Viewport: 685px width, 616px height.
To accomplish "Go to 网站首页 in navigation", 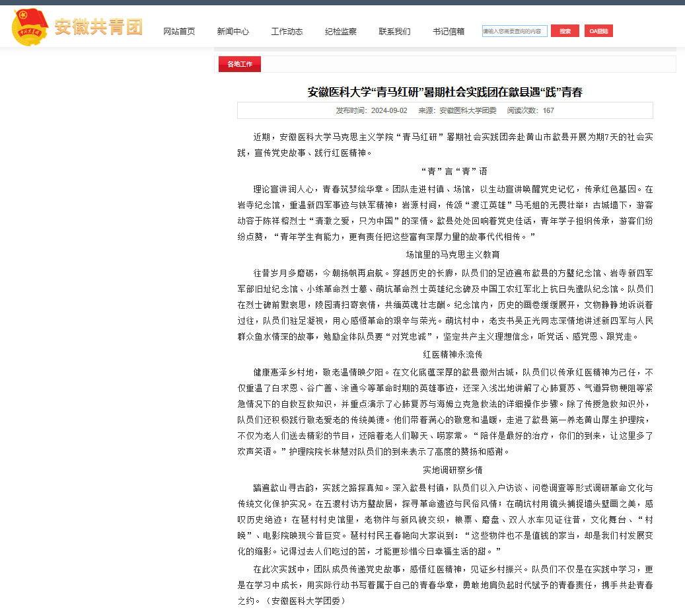I will 179,31.
